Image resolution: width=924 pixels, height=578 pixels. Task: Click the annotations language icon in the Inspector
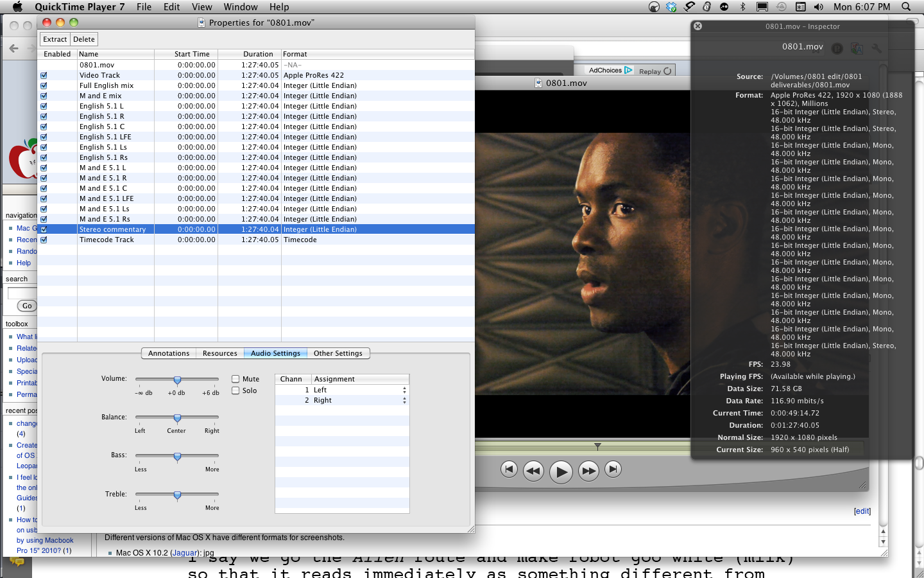point(857,48)
